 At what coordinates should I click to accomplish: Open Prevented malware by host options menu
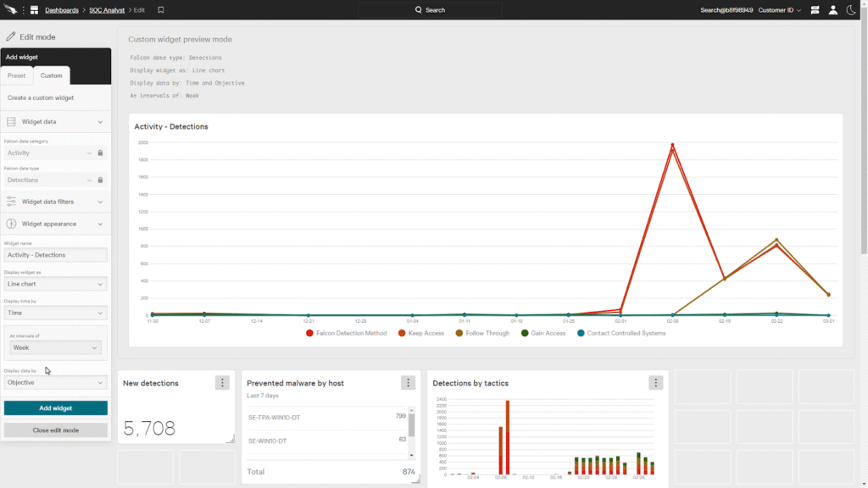(x=408, y=383)
